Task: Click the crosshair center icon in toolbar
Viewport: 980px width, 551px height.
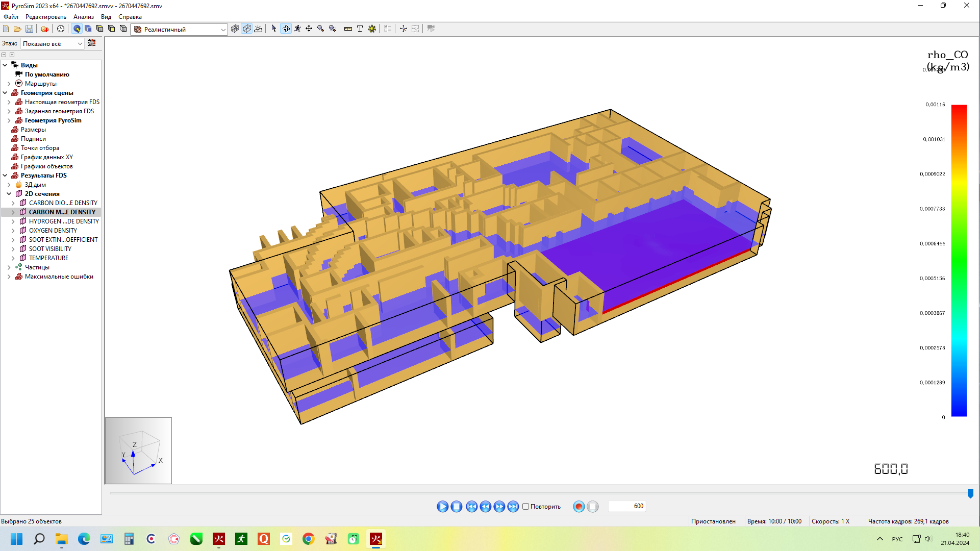Action: pos(404,29)
